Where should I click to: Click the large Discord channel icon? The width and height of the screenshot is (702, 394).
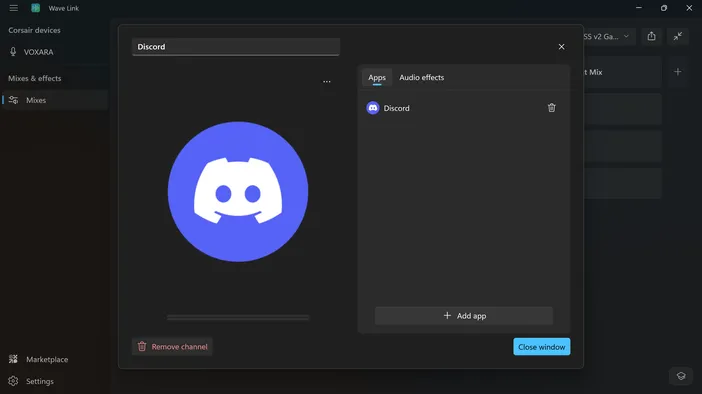[x=238, y=192]
